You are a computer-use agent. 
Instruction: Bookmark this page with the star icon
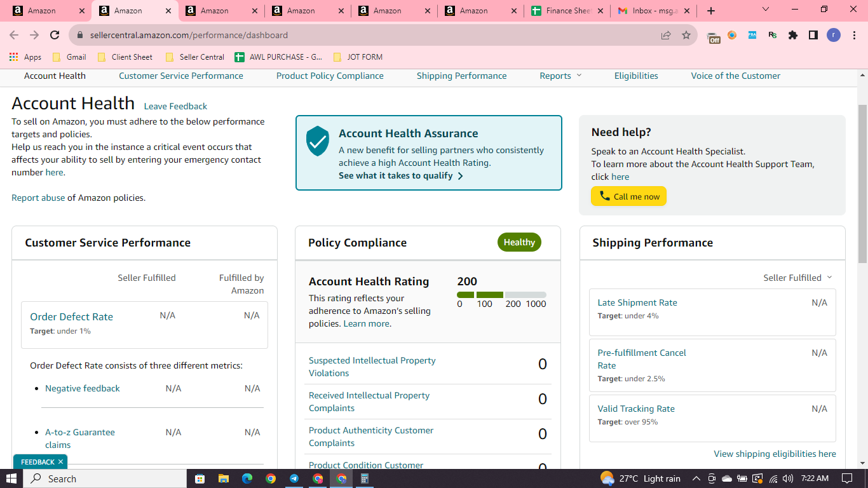point(686,36)
